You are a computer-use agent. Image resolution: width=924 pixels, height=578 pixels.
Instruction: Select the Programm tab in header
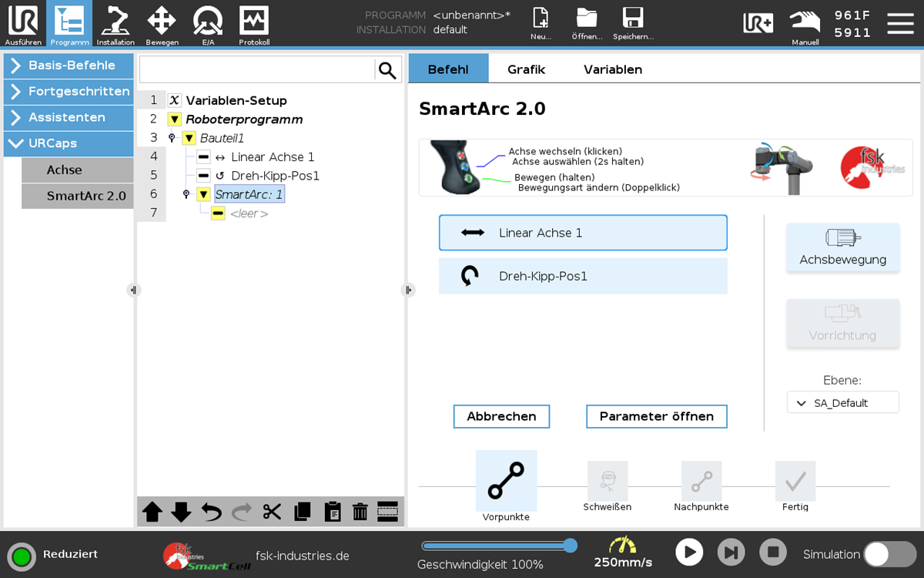point(69,24)
